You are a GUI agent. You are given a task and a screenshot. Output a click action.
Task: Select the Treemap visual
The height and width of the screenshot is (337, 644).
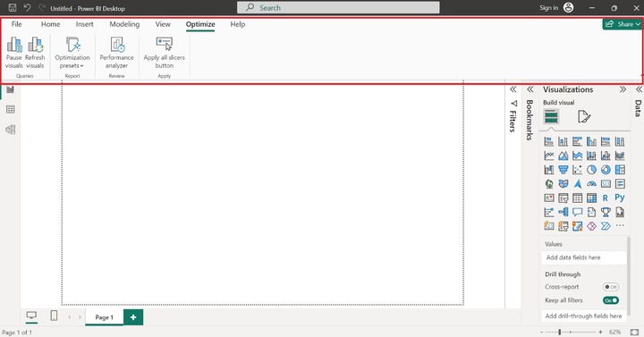pos(620,170)
